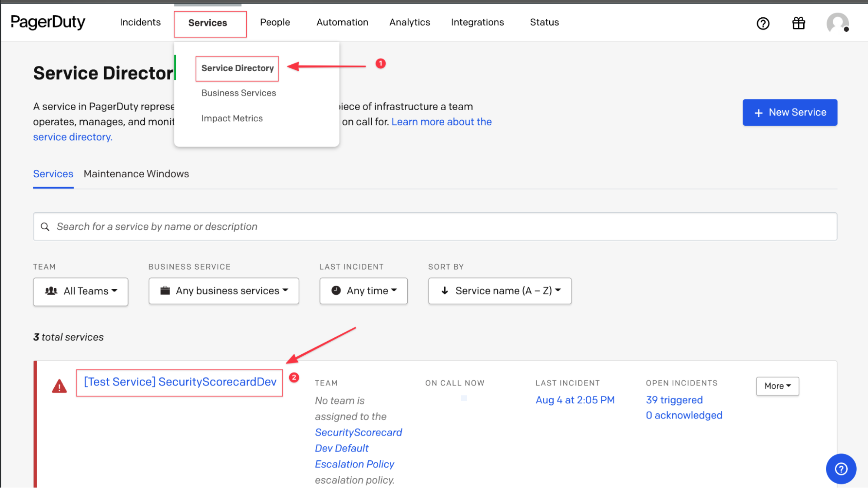This screenshot has height=488, width=868.
Task: Open the People menu
Action: (275, 22)
